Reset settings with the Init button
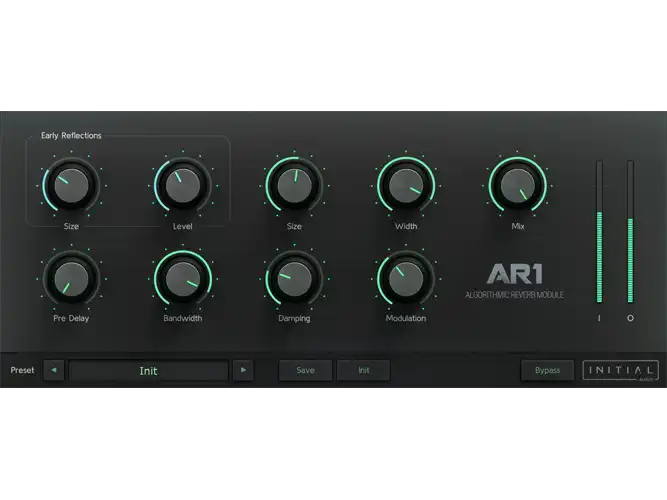Viewport: 667px width, 500px height. tap(364, 370)
